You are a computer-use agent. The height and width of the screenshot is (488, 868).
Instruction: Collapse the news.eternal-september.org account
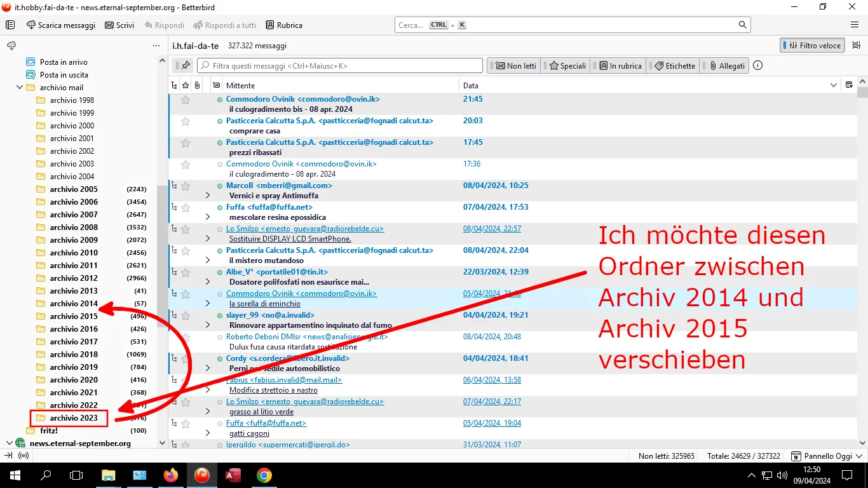coord(9,444)
